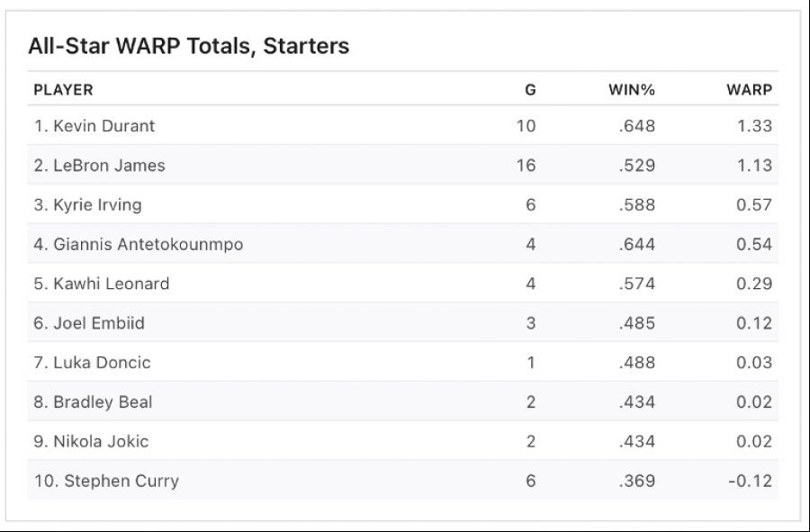The image size is (810, 532).
Task: Select the Bradley Beal entry
Action: coord(93,402)
